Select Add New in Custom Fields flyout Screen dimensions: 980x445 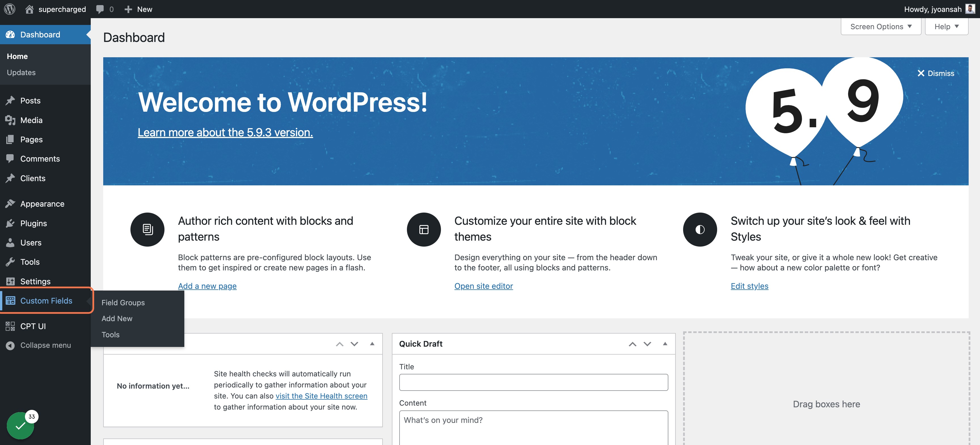coord(117,318)
